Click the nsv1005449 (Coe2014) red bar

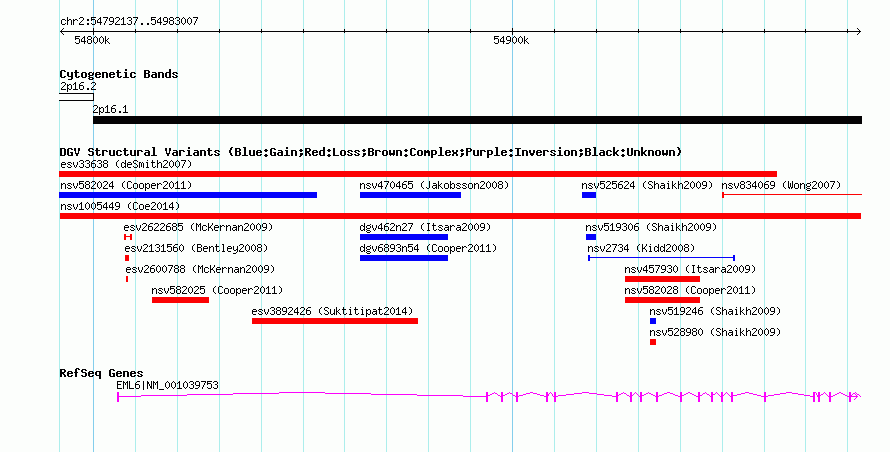[x=460, y=216]
